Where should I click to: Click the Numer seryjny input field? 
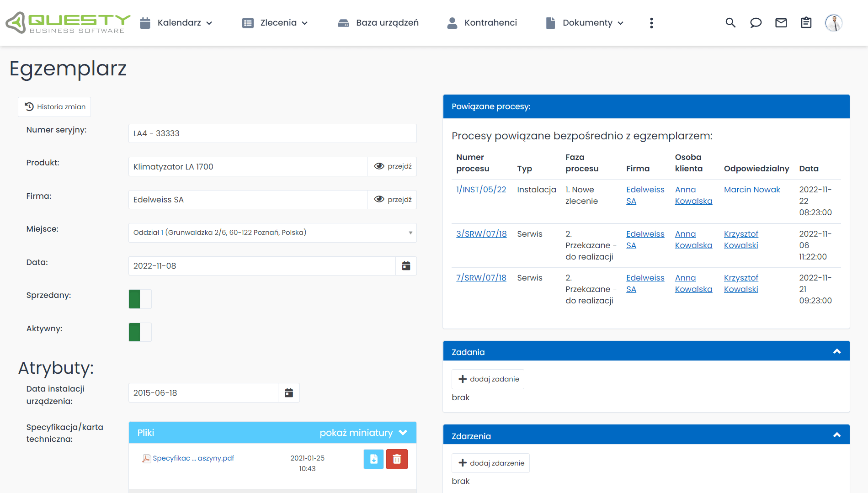(272, 133)
